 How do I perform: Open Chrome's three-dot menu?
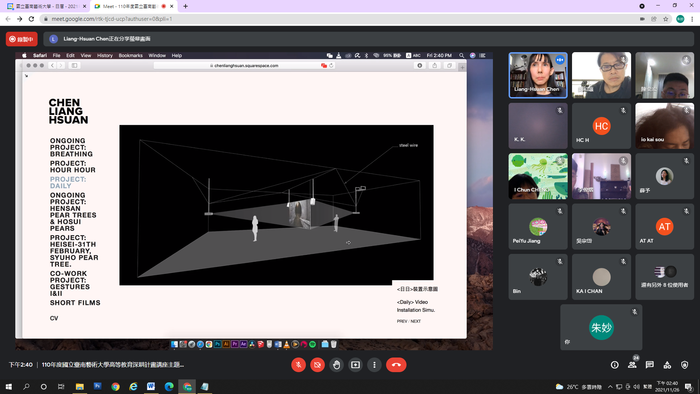[x=692, y=19]
